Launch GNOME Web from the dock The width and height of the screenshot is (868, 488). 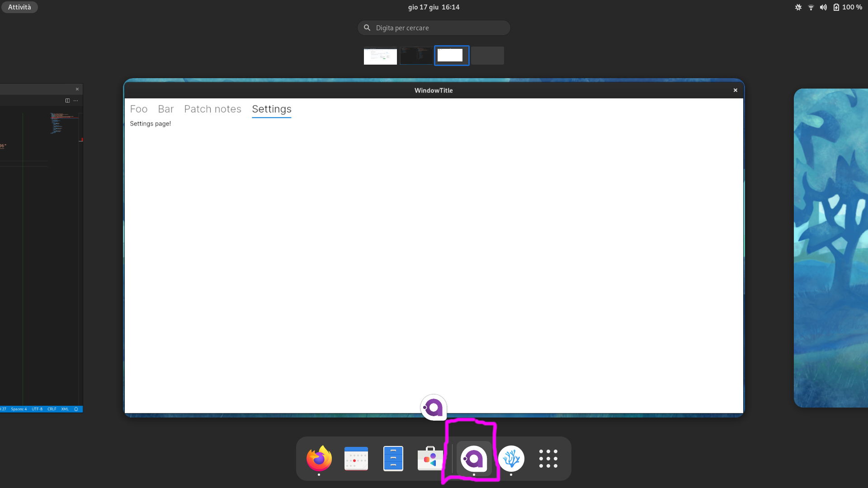coord(511,458)
